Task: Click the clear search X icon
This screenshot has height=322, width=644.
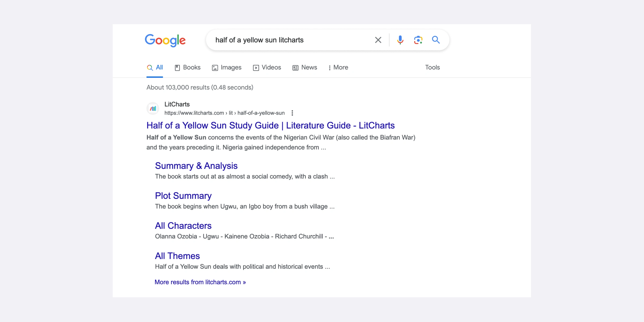Action: [x=378, y=40]
